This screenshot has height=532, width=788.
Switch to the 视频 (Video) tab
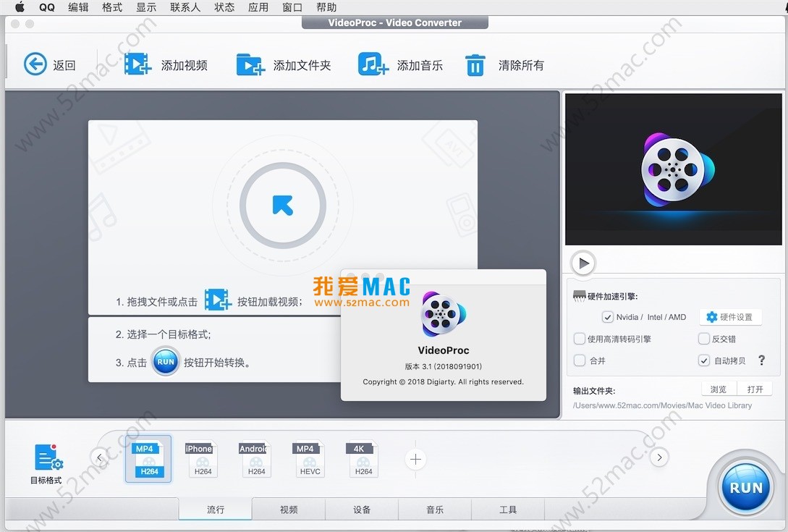[x=289, y=510]
